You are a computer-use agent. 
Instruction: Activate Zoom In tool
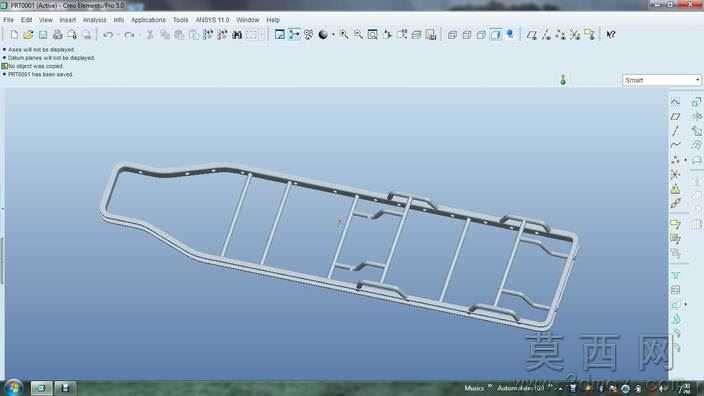click(x=344, y=35)
